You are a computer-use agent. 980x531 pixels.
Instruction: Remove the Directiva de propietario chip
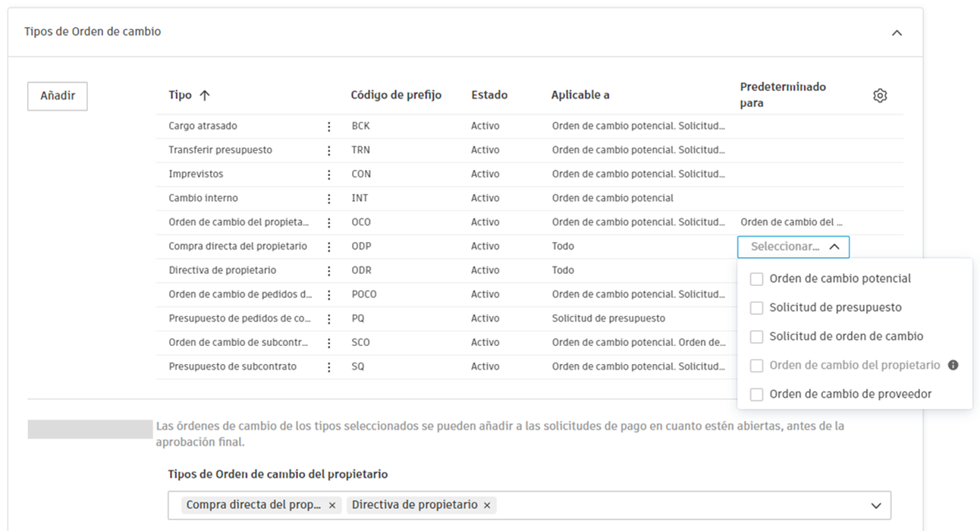(x=486, y=504)
